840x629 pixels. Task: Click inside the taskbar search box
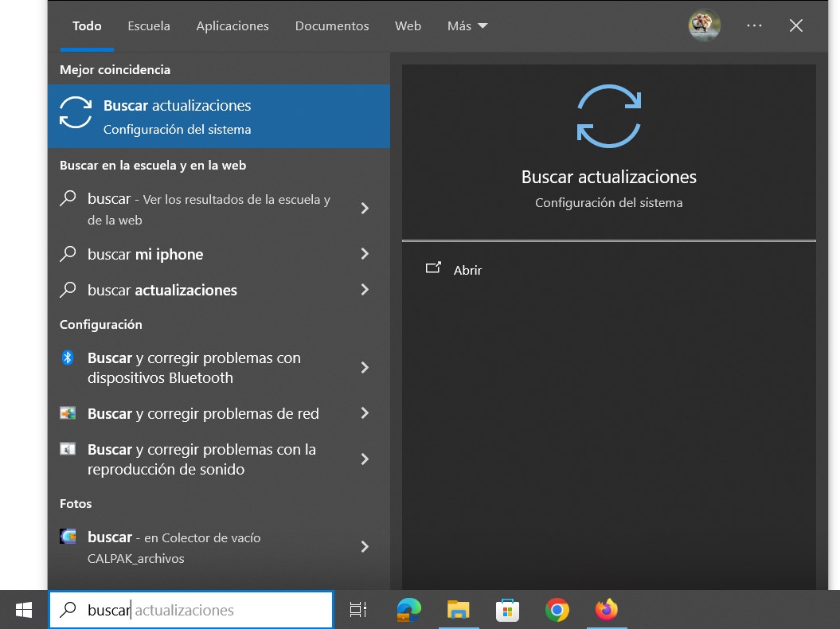click(x=191, y=609)
